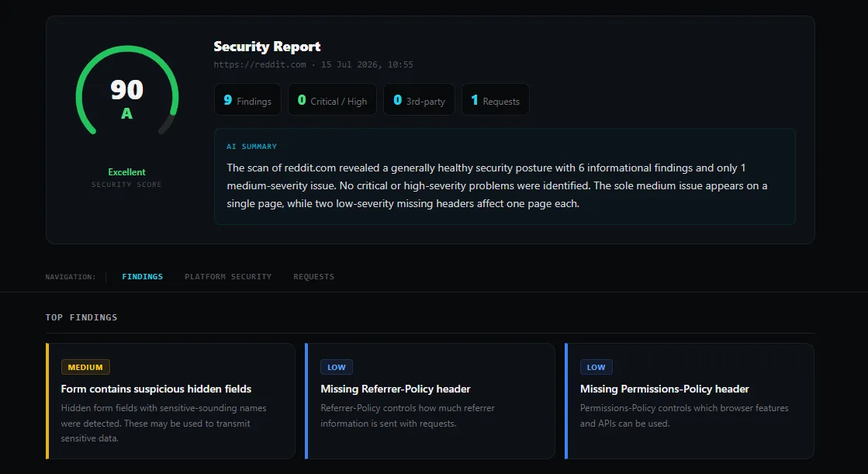Select the 0 3rd-party stat chip
The image size is (868, 474).
(419, 99)
